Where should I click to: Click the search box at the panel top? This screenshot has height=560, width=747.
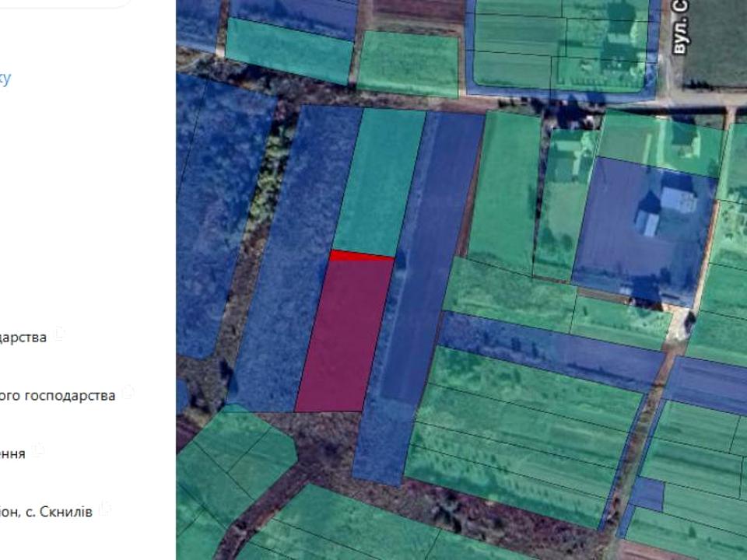click(62, 2)
